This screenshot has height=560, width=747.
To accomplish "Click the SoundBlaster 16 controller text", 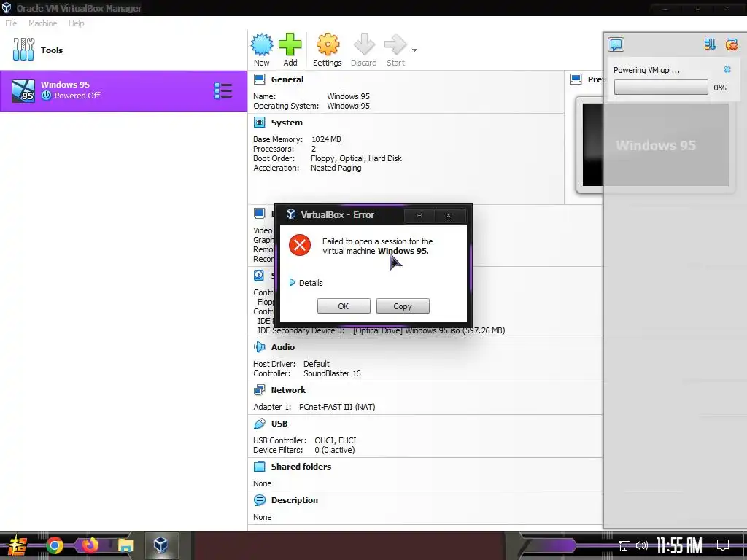I will click(332, 374).
